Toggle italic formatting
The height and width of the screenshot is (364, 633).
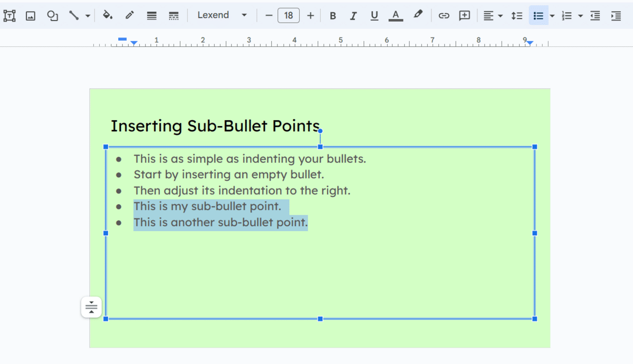[x=353, y=15]
